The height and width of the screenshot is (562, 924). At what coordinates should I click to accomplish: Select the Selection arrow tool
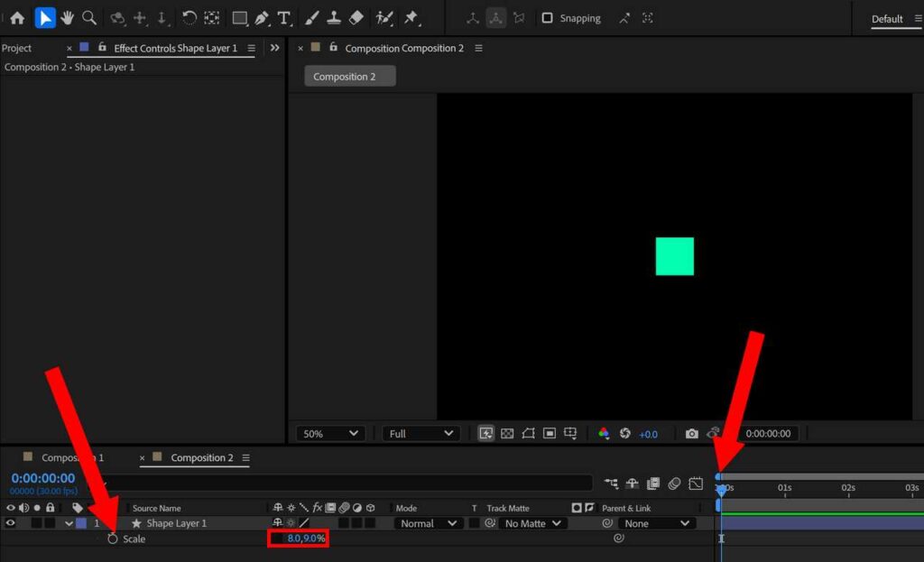[x=45, y=18]
